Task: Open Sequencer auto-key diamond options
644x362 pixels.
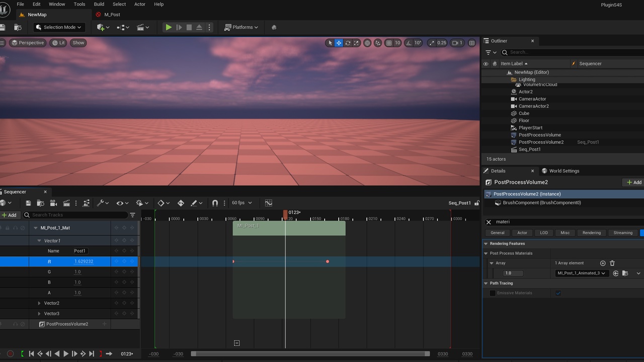Action: pos(164,203)
